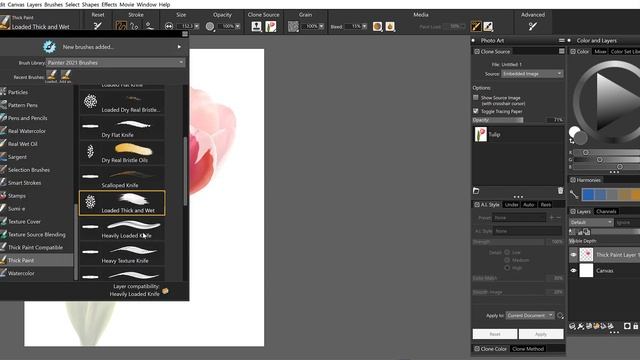Open the Canvas menu
The height and width of the screenshot is (360, 640).
16,4
